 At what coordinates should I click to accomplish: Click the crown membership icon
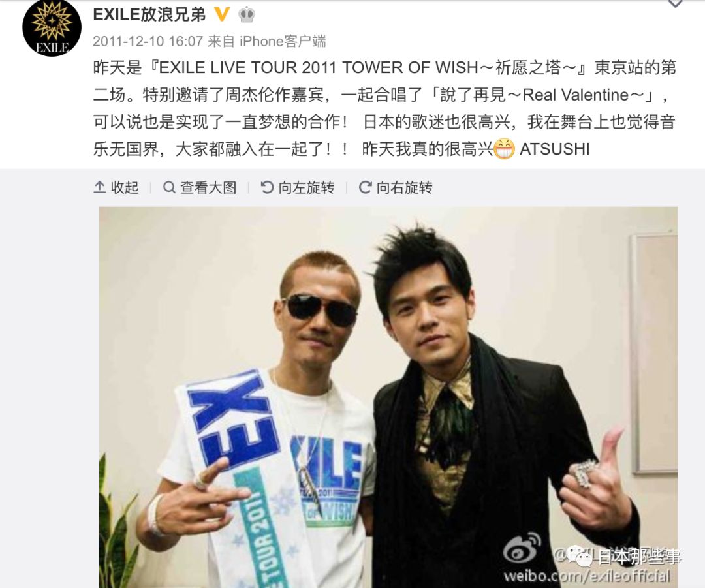coord(246,15)
